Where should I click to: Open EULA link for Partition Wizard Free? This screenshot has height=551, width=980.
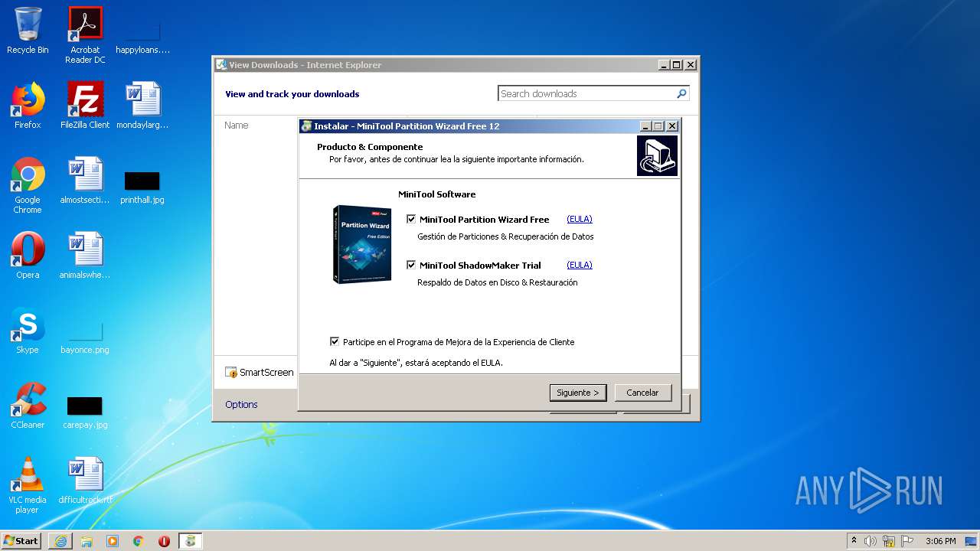(x=580, y=219)
